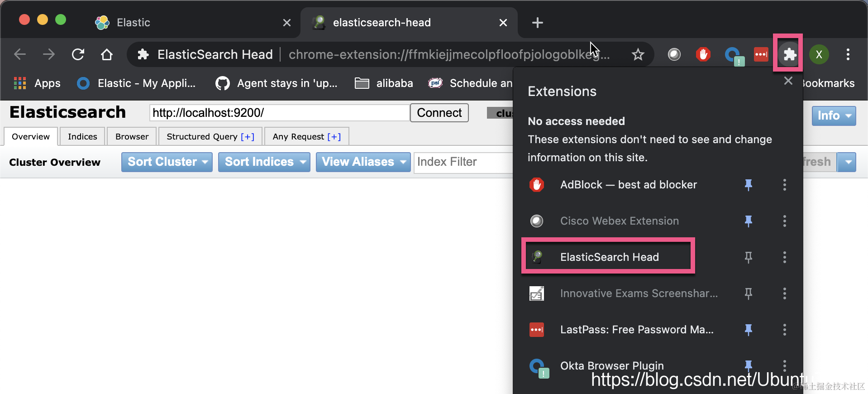Screen dimensions: 868x394
Task: Close the Elastic tab
Action: point(287,23)
